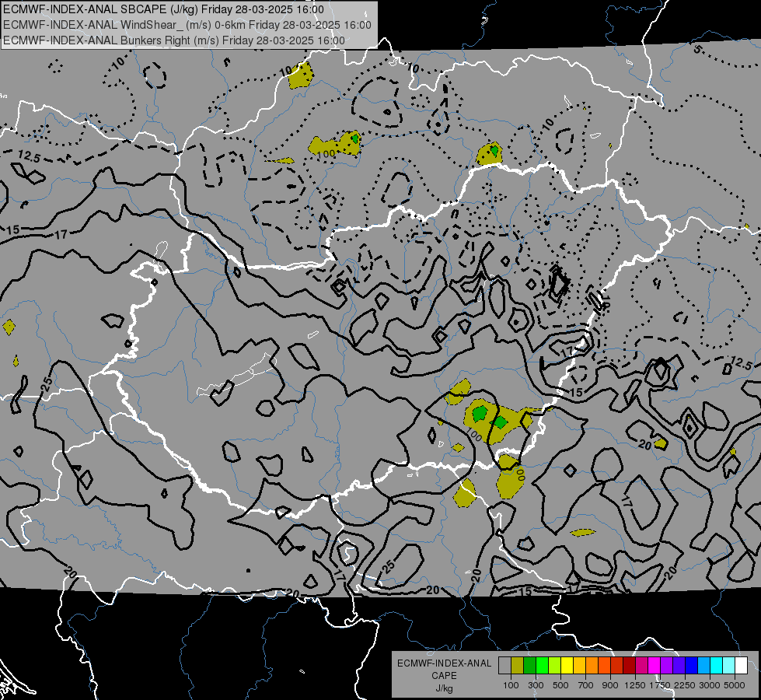Click the bright magenta legend swatch
The image size is (761, 700).
[x=655, y=666]
